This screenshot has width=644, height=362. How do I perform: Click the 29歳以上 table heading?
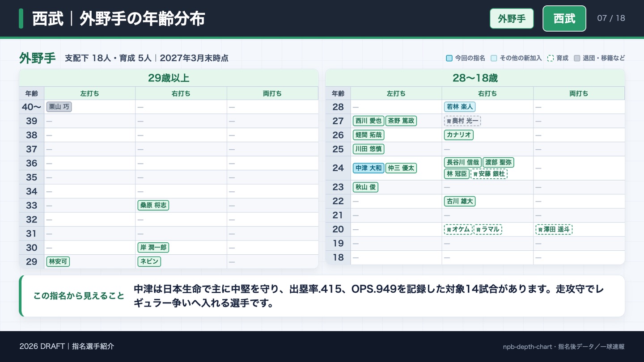point(169,78)
